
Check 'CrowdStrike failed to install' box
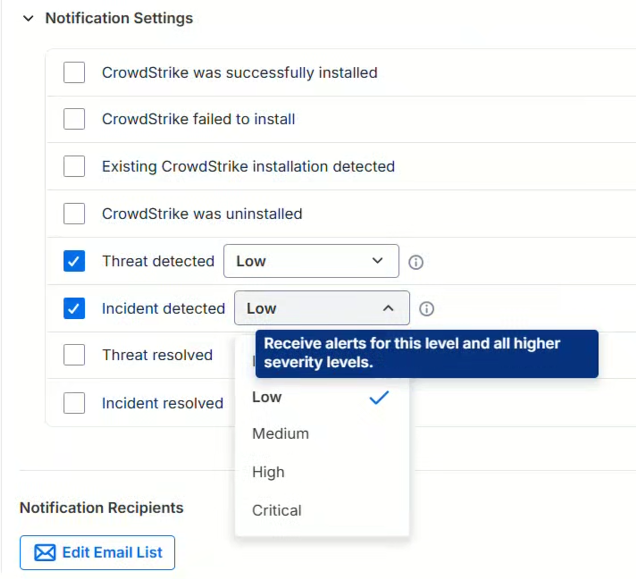74,119
